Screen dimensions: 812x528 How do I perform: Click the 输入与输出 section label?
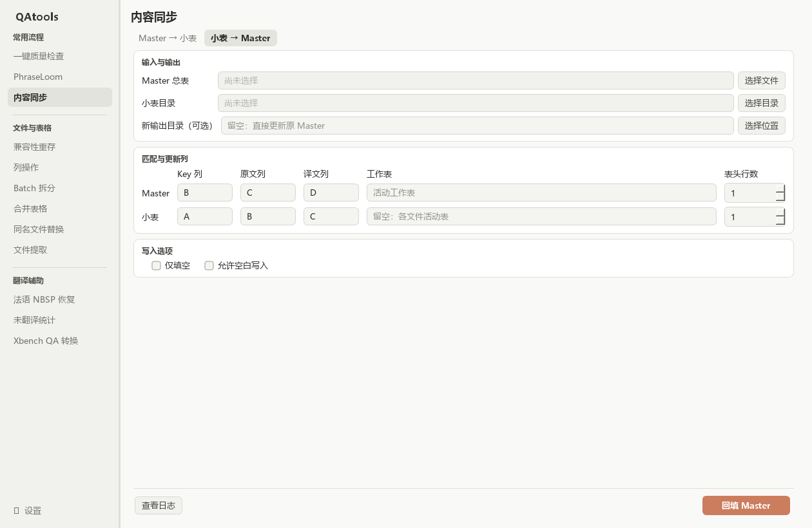161,62
